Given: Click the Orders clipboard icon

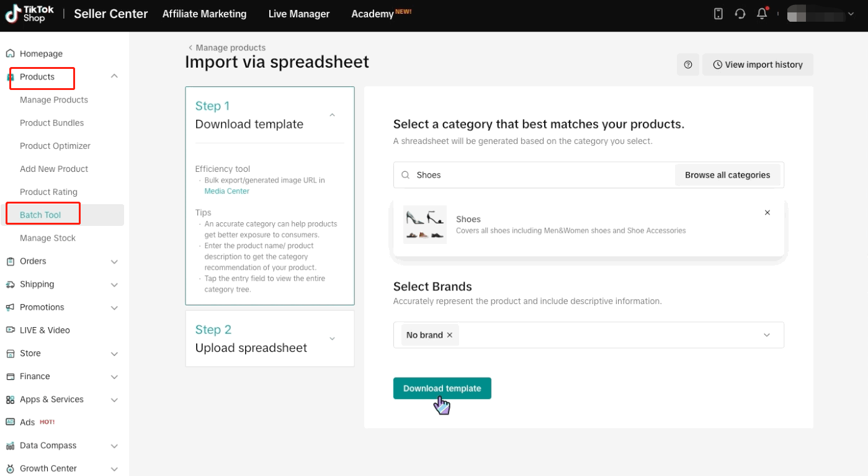Looking at the screenshot, I should tap(11, 261).
